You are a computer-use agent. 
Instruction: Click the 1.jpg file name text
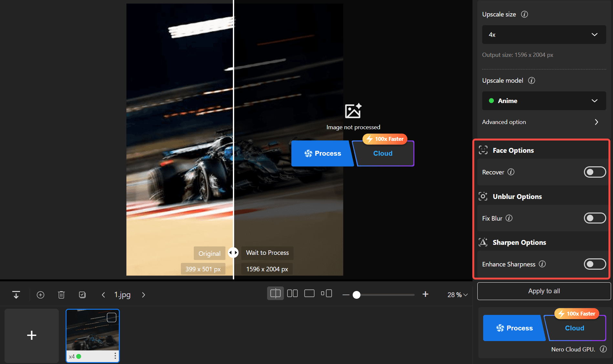pyautogui.click(x=122, y=295)
